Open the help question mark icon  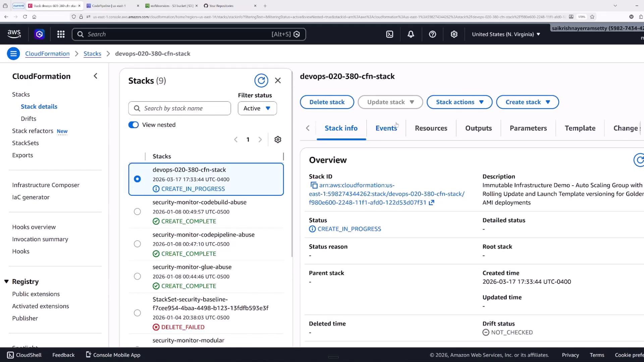pyautogui.click(x=432, y=34)
